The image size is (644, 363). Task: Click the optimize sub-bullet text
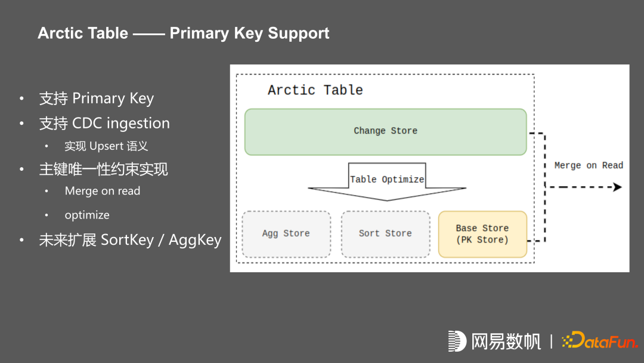87,215
